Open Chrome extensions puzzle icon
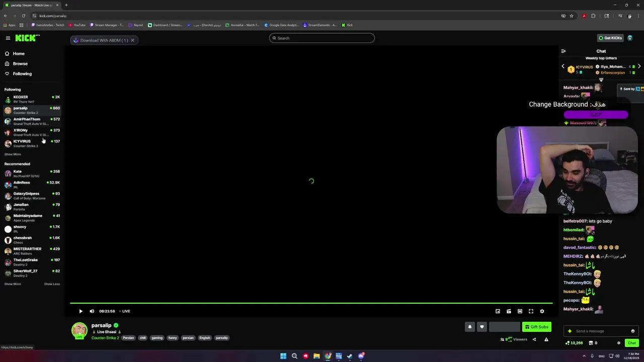This screenshot has width=644, height=362. [593, 16]
